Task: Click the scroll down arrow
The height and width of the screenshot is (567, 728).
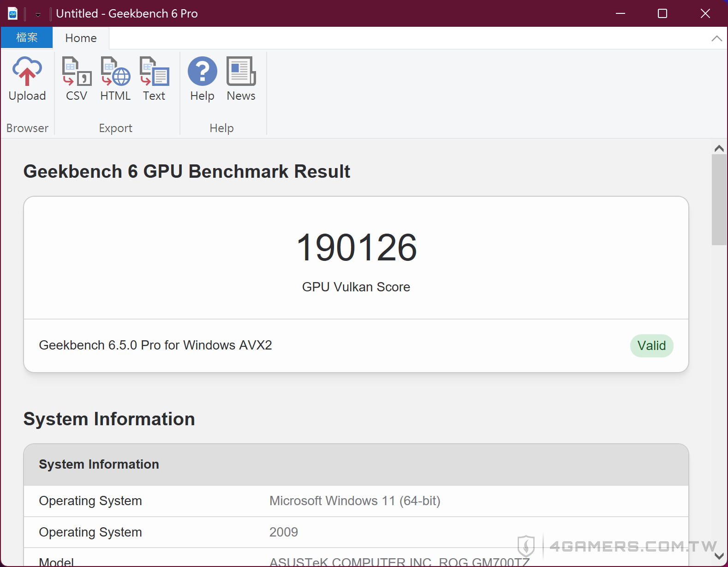Action: click(719, 556)
